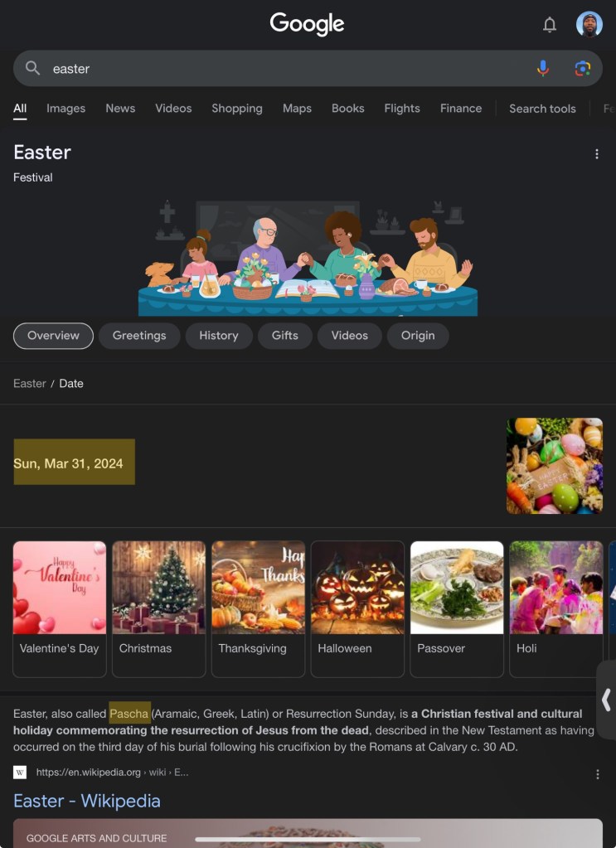616x848 pixels.
Task: Open the notifications bell
Action: tap(550, 24)
